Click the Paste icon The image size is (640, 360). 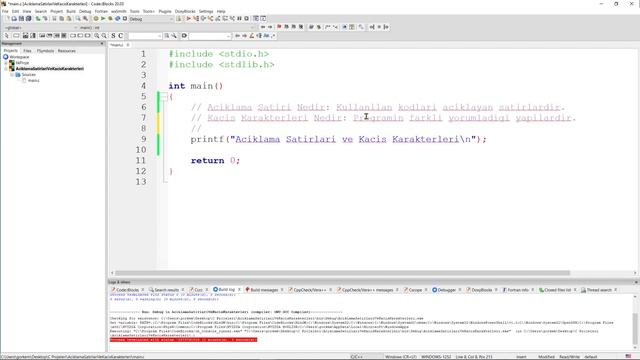pos(69,19)
